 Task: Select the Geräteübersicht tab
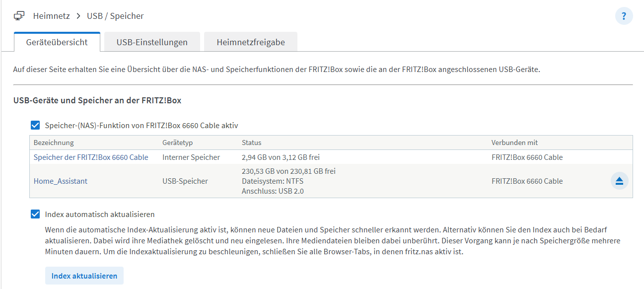pos(57,42)
